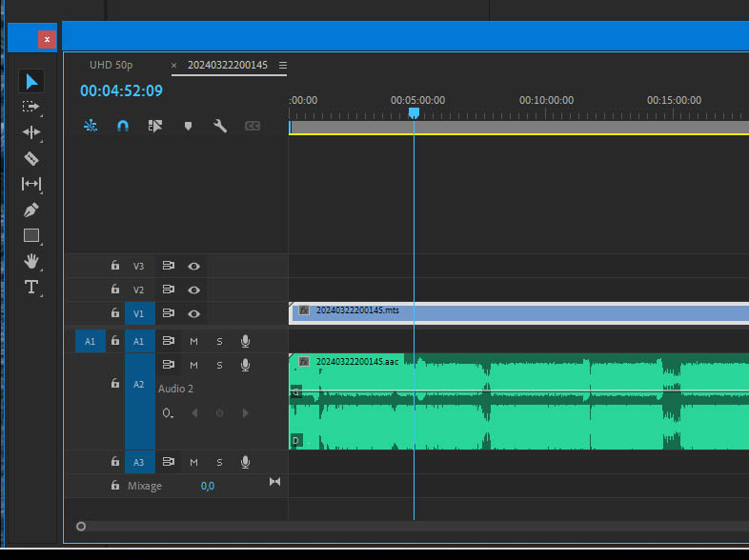This screenshot has width=749, height=560.
Task: Select the Rectangle tool
Action: 31,235
